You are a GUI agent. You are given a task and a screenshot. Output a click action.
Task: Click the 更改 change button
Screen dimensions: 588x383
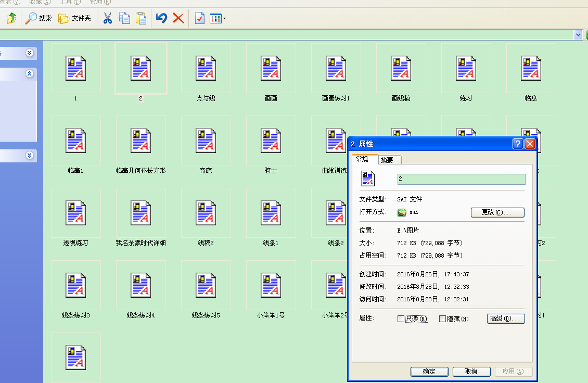pyautogui.click(x=497, y=212)
